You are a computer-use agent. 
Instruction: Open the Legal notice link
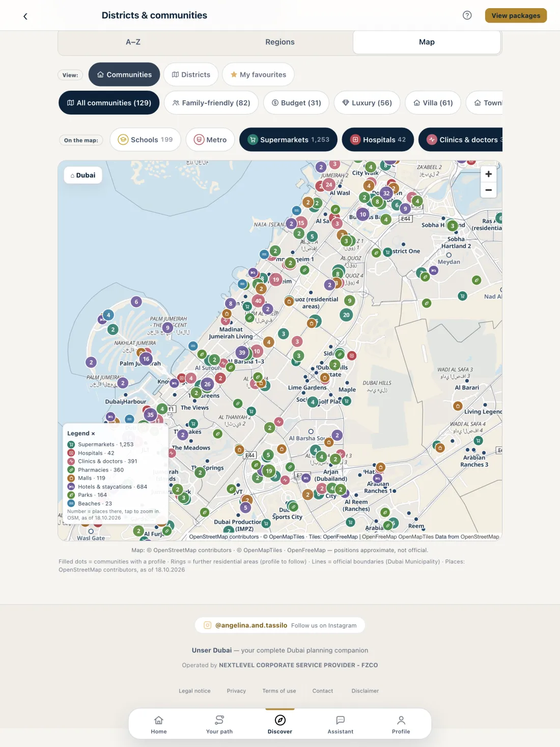[x=194, y=691]
